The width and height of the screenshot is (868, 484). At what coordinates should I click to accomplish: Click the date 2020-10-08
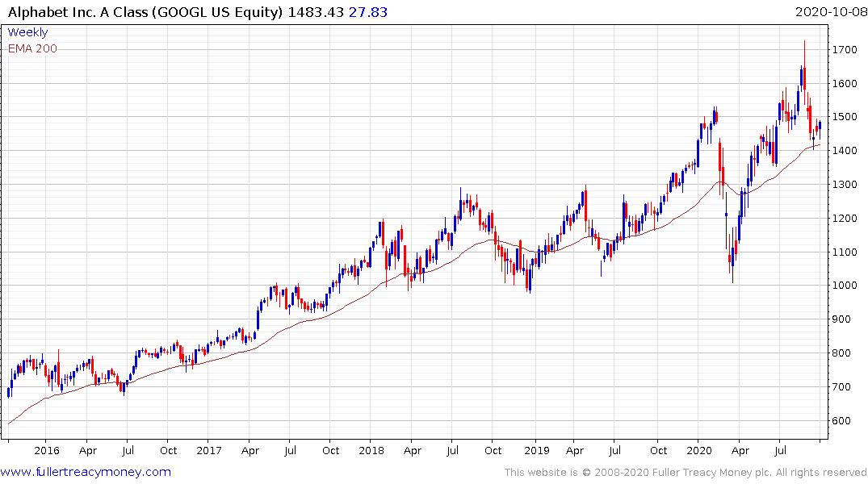point(831,12)
